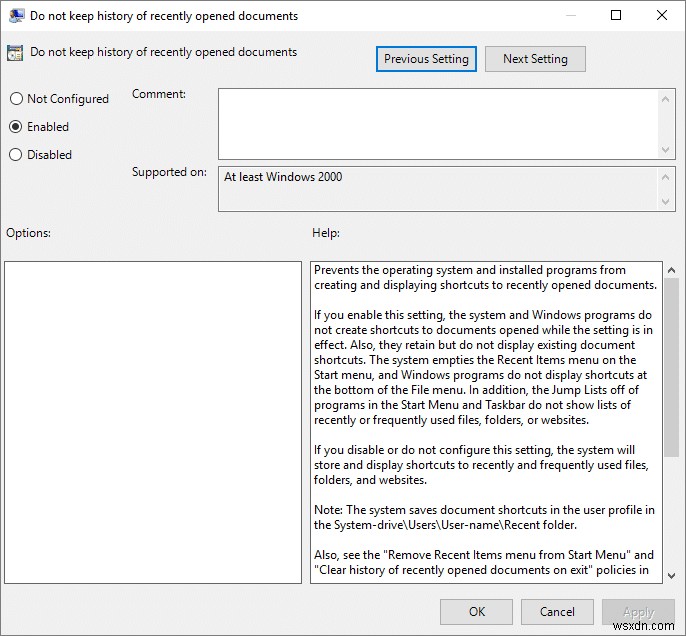Click the Options list box
Image resolution: width=686 pixels, height=636 pixels.
(x=153, y=423)
